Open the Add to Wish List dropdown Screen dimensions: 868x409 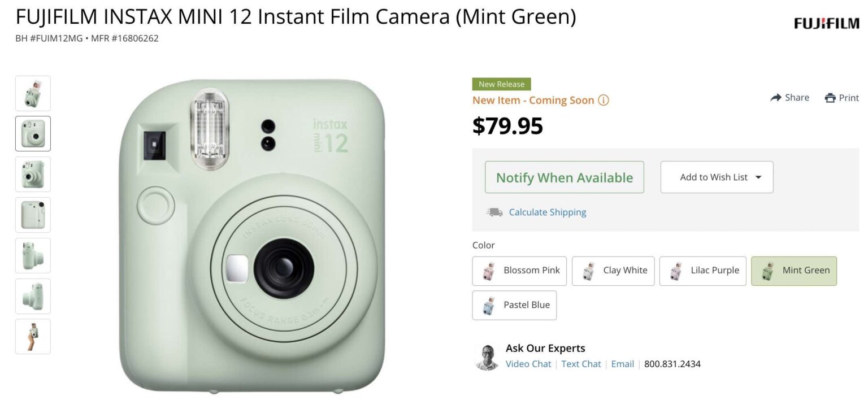click(x=717, y=177)
